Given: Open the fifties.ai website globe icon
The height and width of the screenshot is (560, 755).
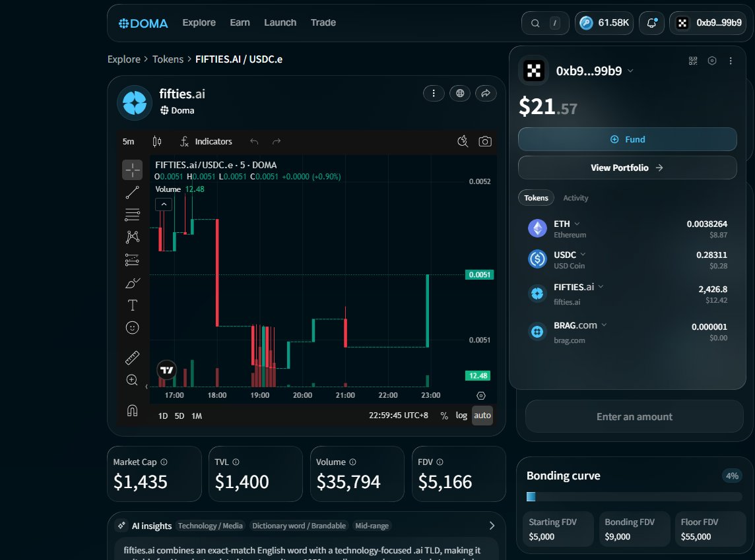Looking at the screenshot, I should click(460, 94).
